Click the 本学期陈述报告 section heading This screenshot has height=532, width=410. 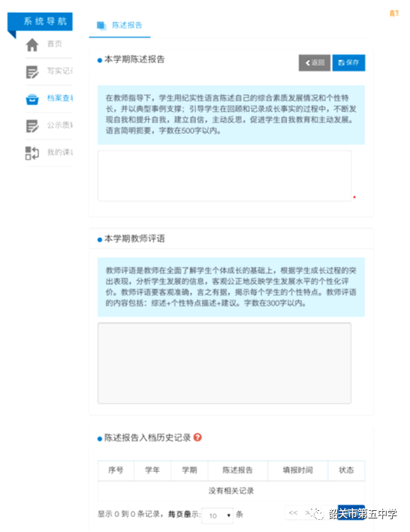[x=134, y=59]
